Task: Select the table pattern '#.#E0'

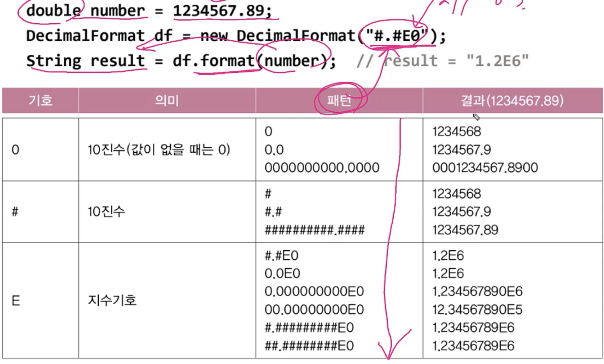Action: click(281, 256)
